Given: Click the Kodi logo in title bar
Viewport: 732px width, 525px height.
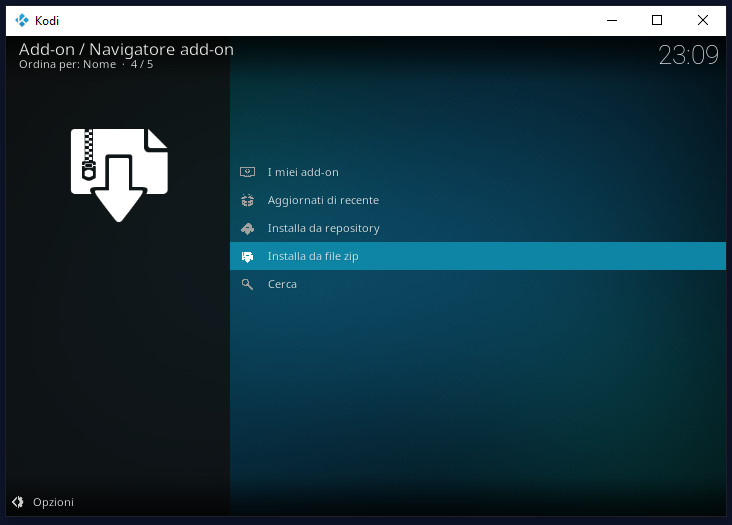Looking at the screenshot, I should click(22, 21).
